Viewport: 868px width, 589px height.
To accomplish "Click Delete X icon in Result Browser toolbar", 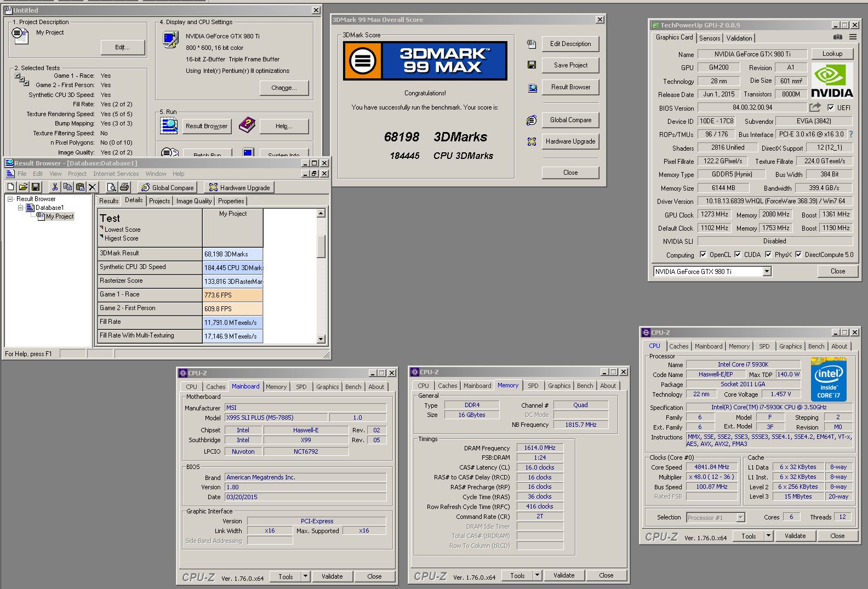I will coord(93,187).
